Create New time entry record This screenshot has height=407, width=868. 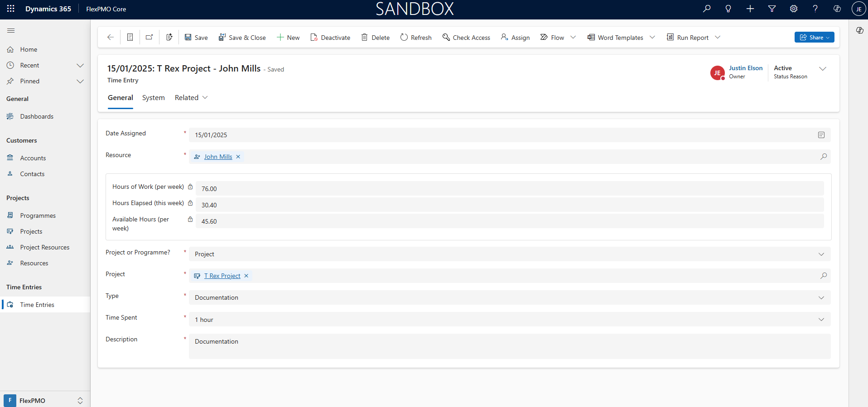[288, 38]
